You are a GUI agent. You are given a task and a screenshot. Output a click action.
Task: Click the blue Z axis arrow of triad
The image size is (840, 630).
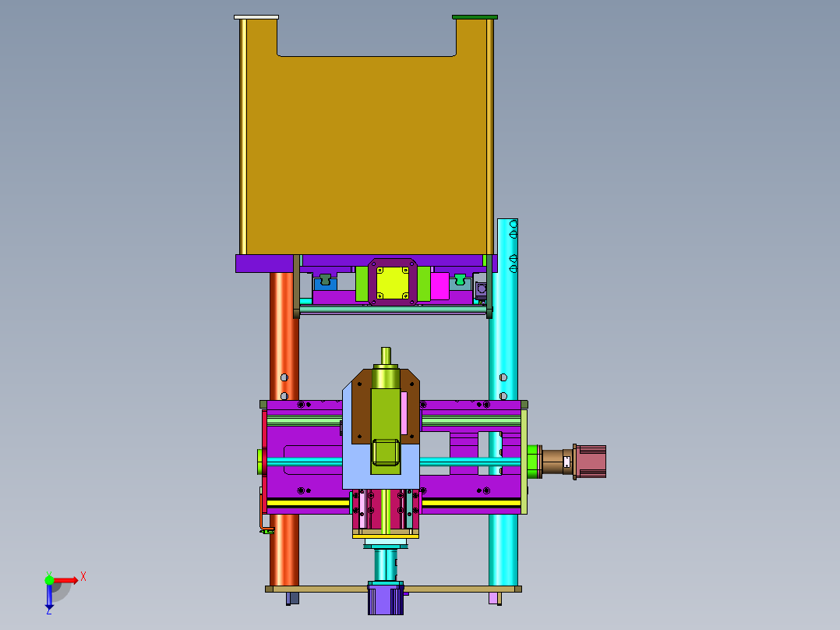[49, 597]
